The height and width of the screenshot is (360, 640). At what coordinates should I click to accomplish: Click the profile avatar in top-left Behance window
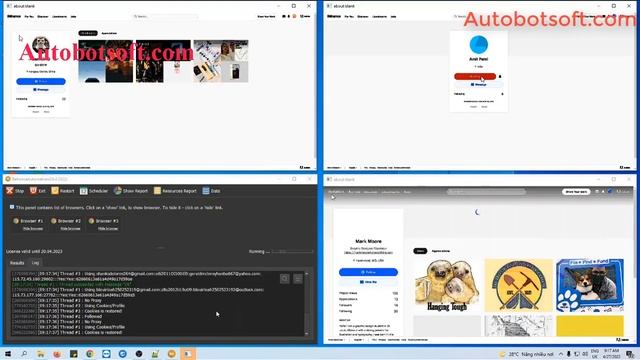point(41,45)
